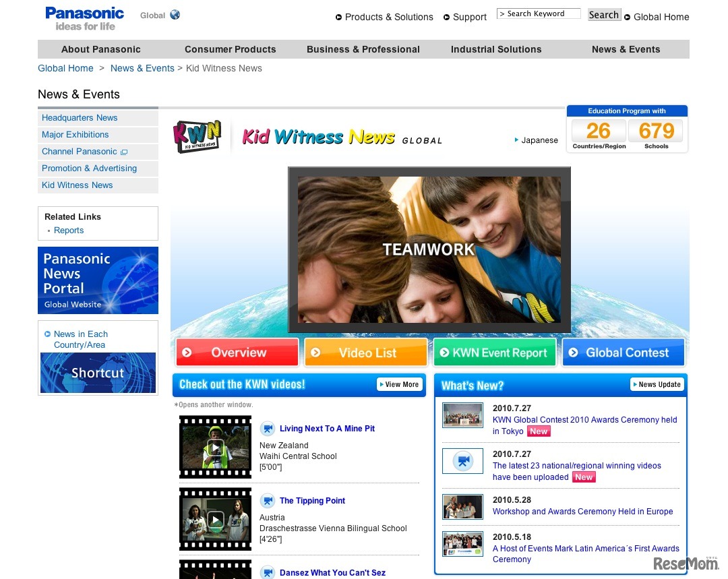Click camera icon beside The Tipping Point
Screen dimensions: 728x579
(268, 501)
